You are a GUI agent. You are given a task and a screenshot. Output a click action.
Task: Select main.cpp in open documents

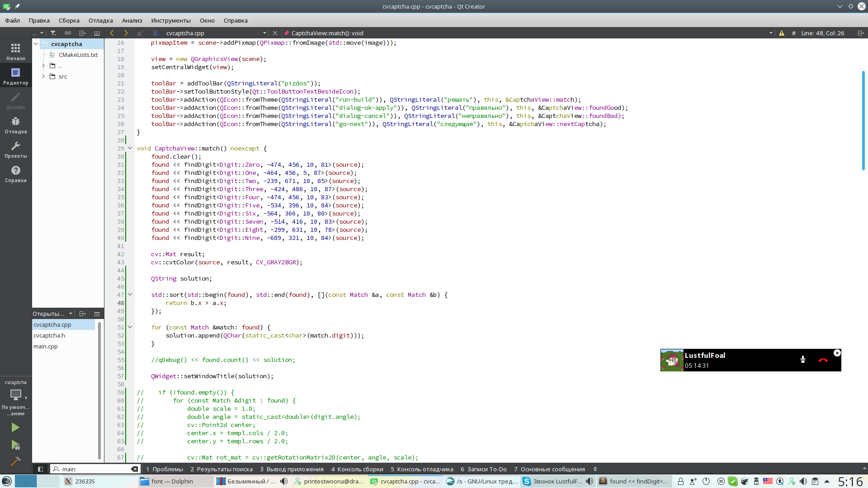pyautogui.click(x=63, y=346)
